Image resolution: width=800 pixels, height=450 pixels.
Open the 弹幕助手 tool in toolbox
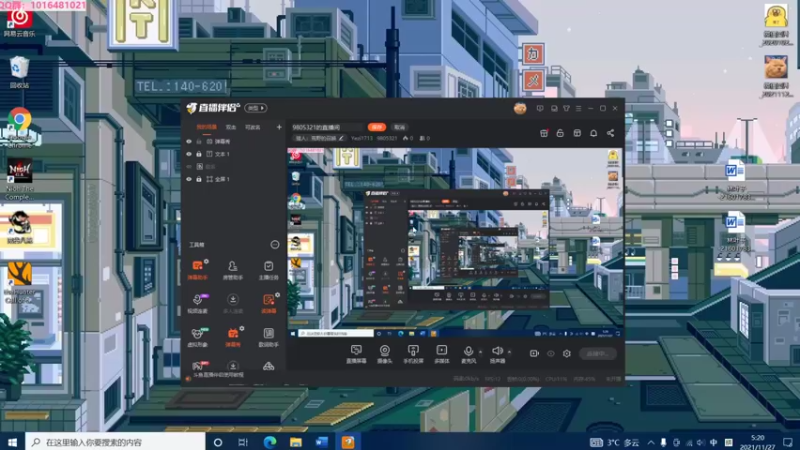pos(197,270)
